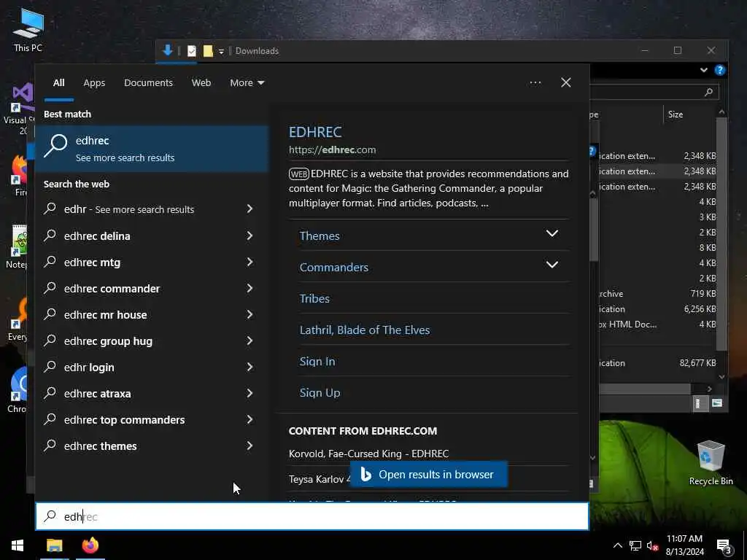Expand arrow for 'edhrec commander' suggestion
Screen dimensions: 747x560
(249, 287)
